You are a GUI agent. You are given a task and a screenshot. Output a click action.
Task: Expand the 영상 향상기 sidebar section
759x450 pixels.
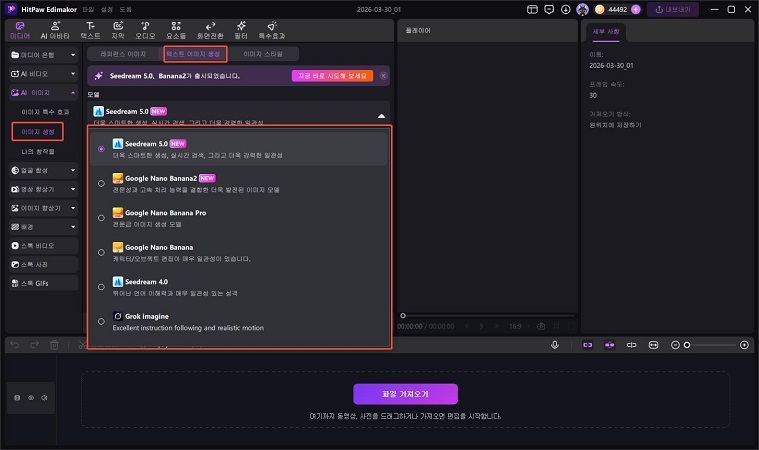click(x=44, y=189)
